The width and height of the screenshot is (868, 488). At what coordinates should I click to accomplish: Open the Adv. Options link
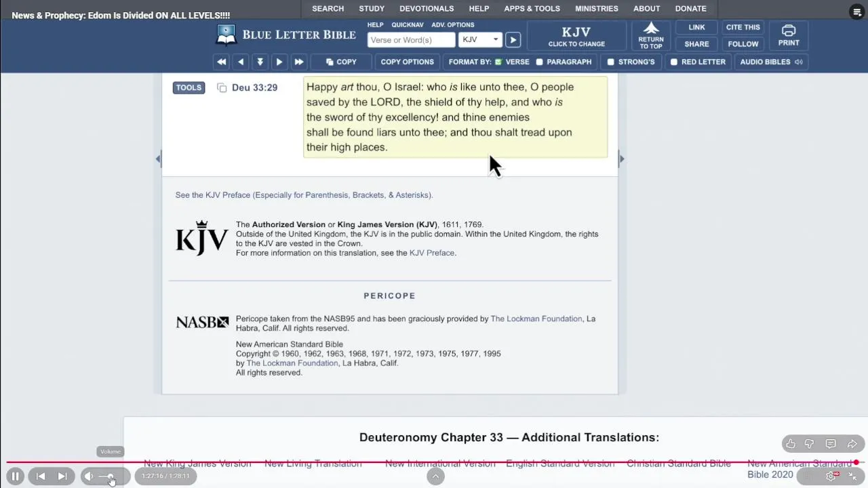point(453,25)
